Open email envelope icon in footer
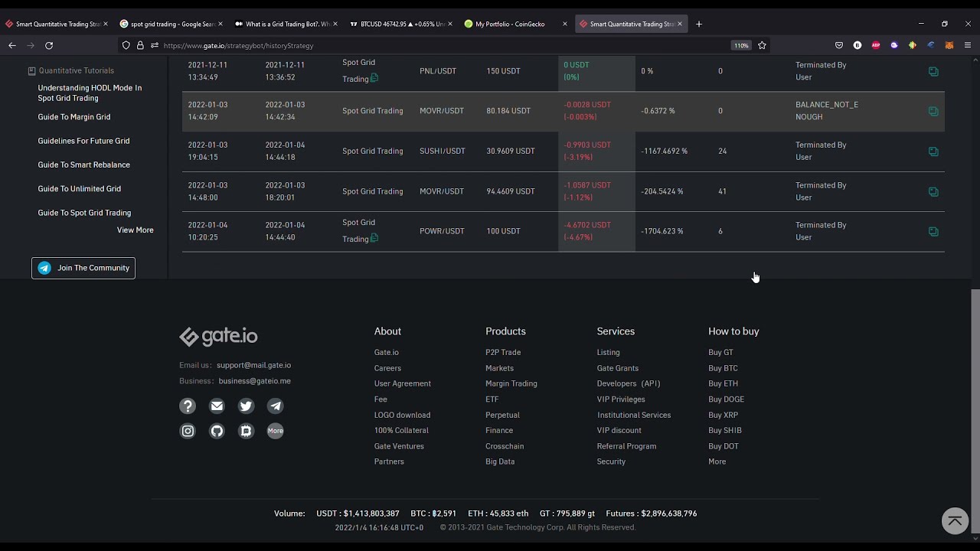 (x=217, y=406)
